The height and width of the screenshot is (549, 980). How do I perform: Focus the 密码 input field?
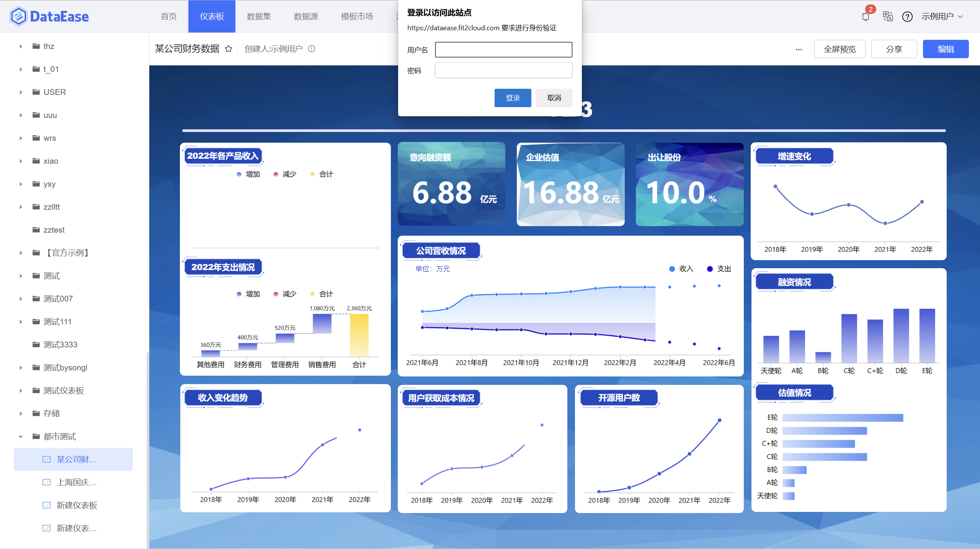pyautogui.click(x=503, y=70)
